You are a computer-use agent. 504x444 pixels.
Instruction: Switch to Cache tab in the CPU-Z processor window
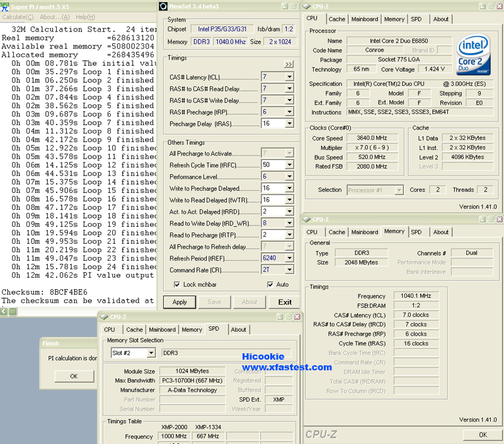click(x=337, y=20)
